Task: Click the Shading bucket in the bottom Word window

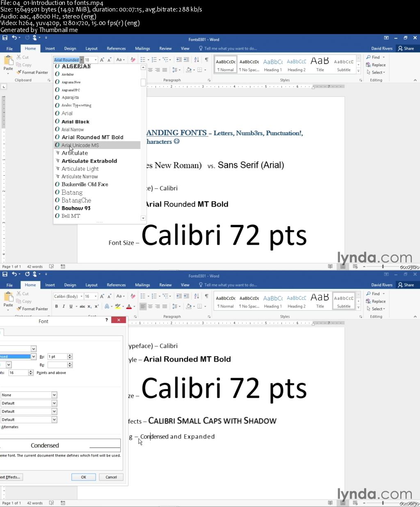Action: [x=189, y=307]
